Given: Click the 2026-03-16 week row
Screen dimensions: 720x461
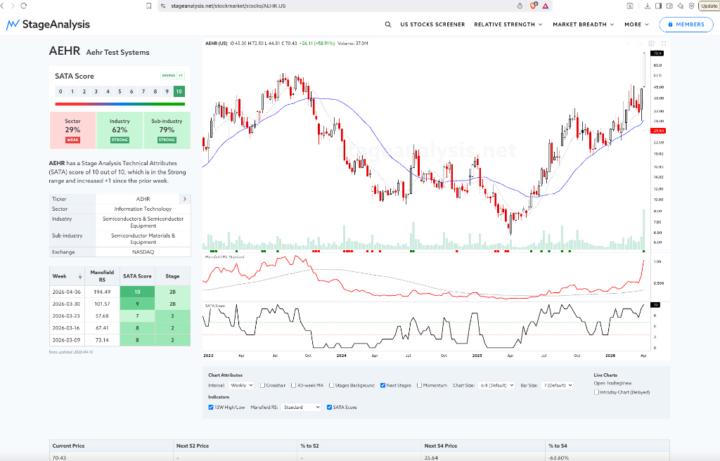Looking at the screenshot, I should (120, 328).
